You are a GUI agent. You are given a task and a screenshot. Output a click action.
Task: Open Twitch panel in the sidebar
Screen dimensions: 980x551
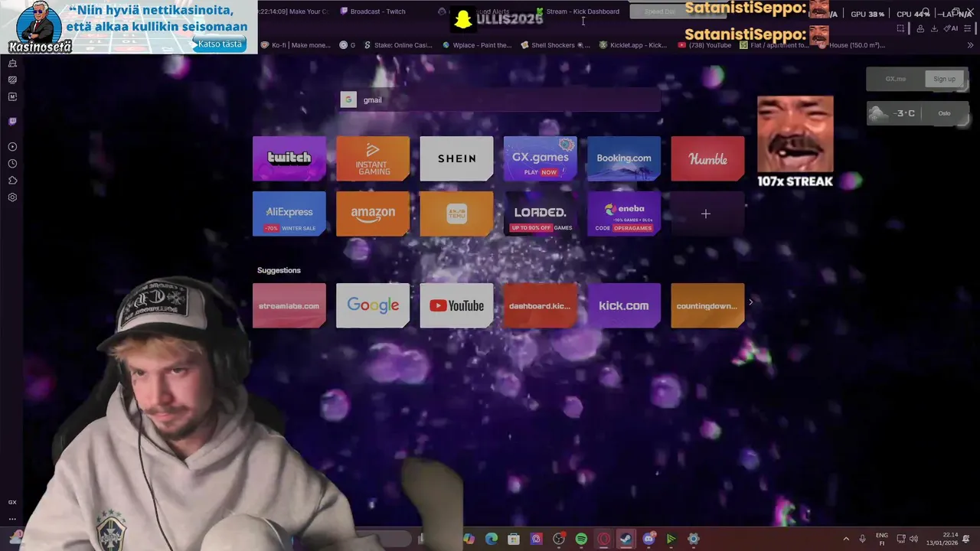12,121
